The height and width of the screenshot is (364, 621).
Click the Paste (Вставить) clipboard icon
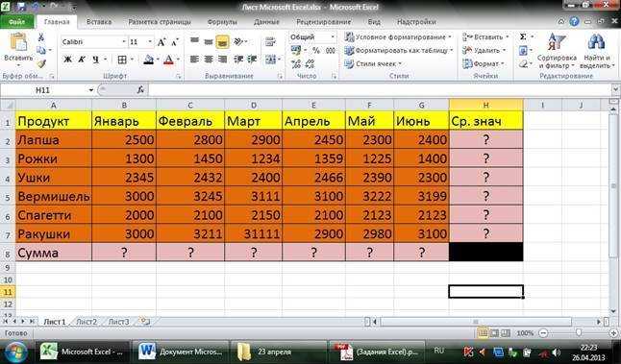pyautogui.click(x=18, y=42)
